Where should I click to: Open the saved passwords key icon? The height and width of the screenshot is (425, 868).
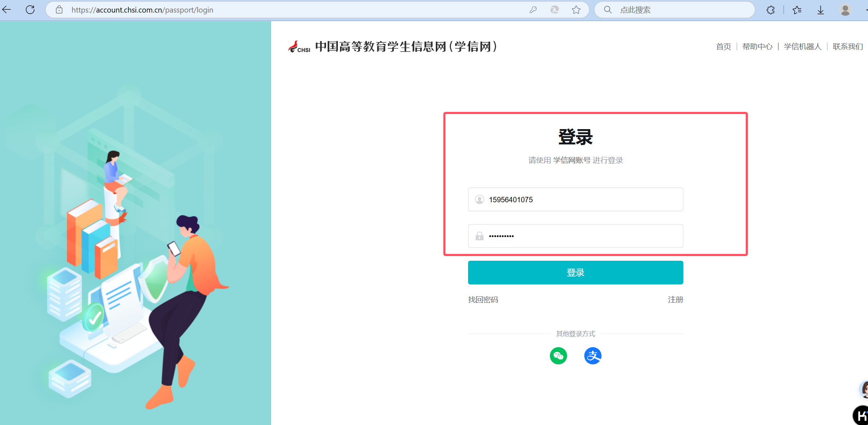[x=533, y=10]
